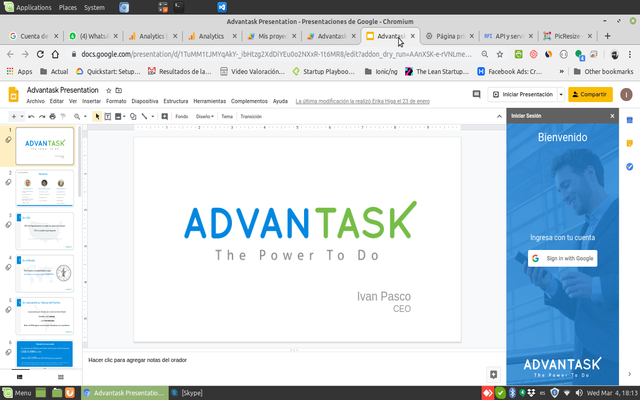Switch to filmstrip view icon
Viewport: 640px width, 400px height.
tap(20, 377)
